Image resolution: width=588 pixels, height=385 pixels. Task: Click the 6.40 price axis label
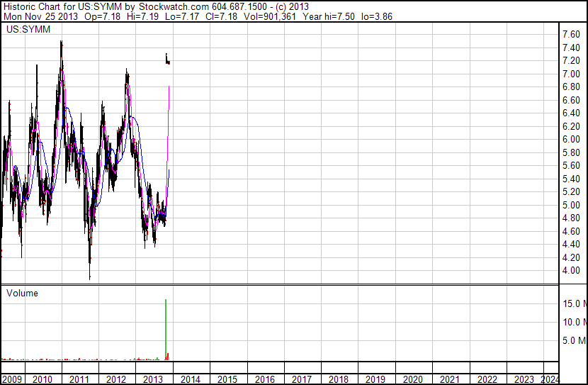pos(571,113)
